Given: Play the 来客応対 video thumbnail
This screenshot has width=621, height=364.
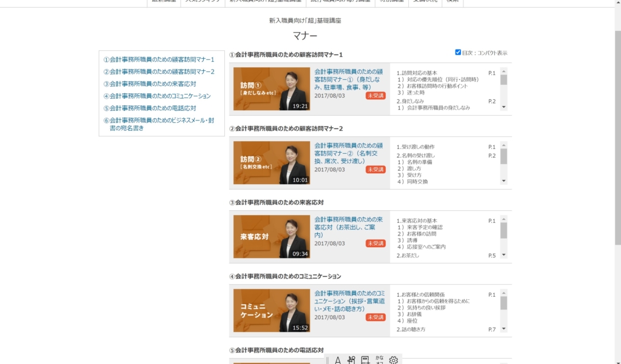Looking at the screenshot, I should coord(272,237).
